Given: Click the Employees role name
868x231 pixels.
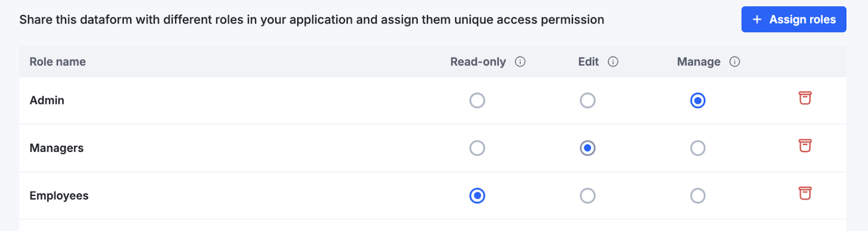Looking at the screenshot, I should tap(59, 196).
